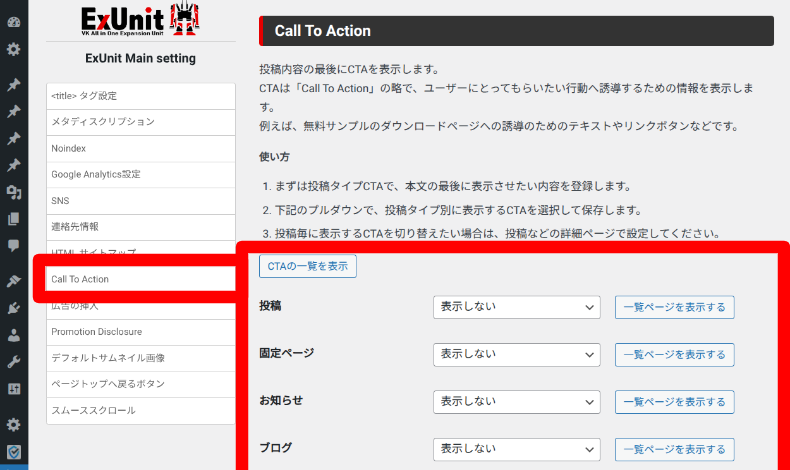Open the Pages icon in the admin sidebar

[14, 219]
